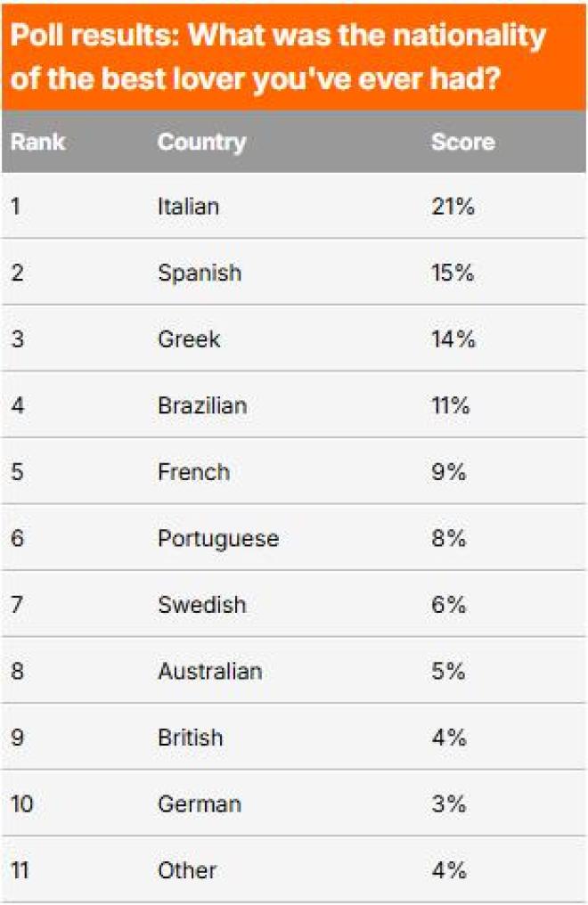Select the German row
588x905 pixels.
[294, 803]
